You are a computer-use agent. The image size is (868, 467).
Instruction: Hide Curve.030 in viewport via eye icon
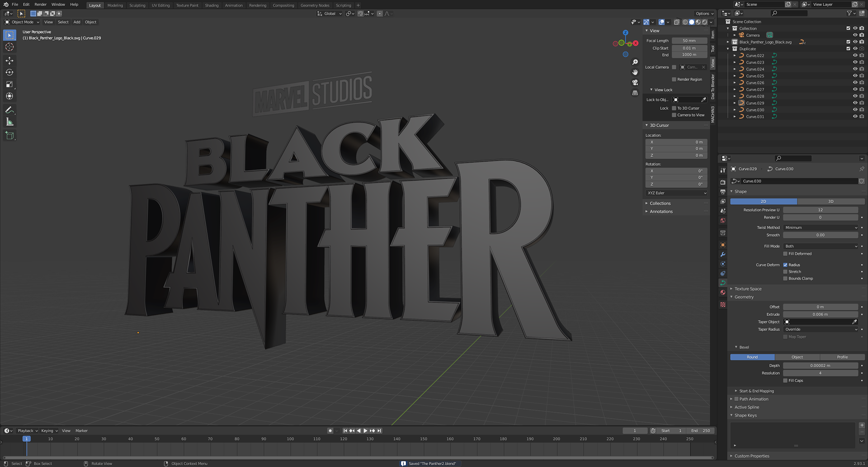(x=855, y=110)
